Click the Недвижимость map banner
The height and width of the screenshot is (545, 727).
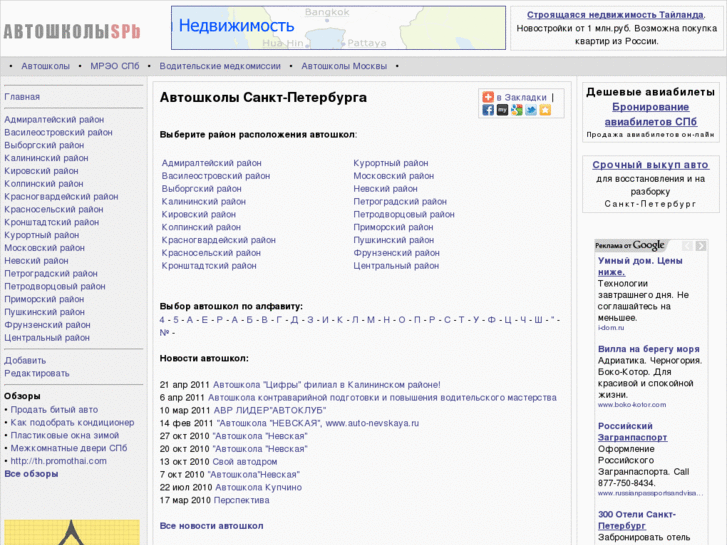(338, 28)
